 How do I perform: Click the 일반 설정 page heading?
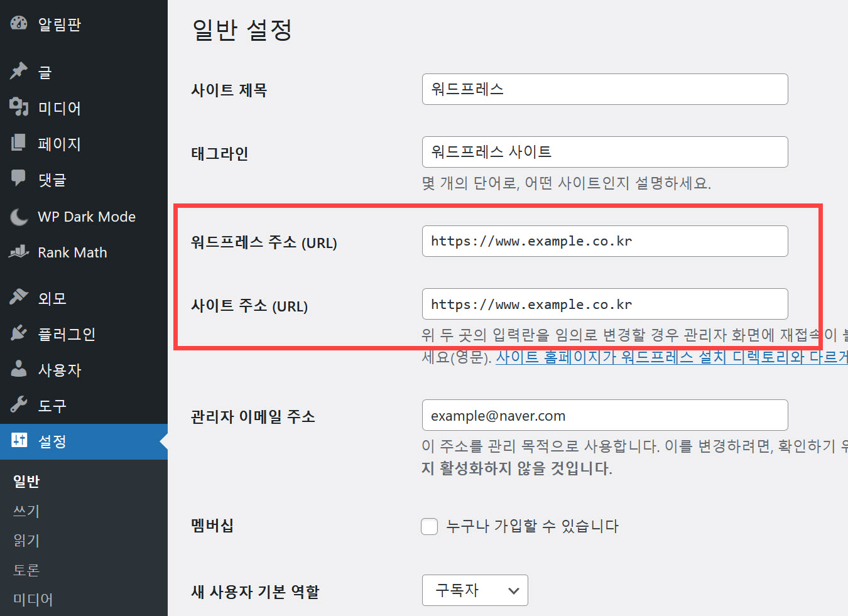[x=242, y=30]
